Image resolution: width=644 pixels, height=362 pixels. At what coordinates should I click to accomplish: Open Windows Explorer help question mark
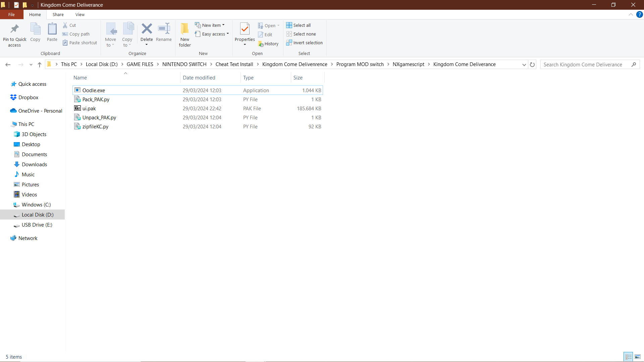pos(640,14)
